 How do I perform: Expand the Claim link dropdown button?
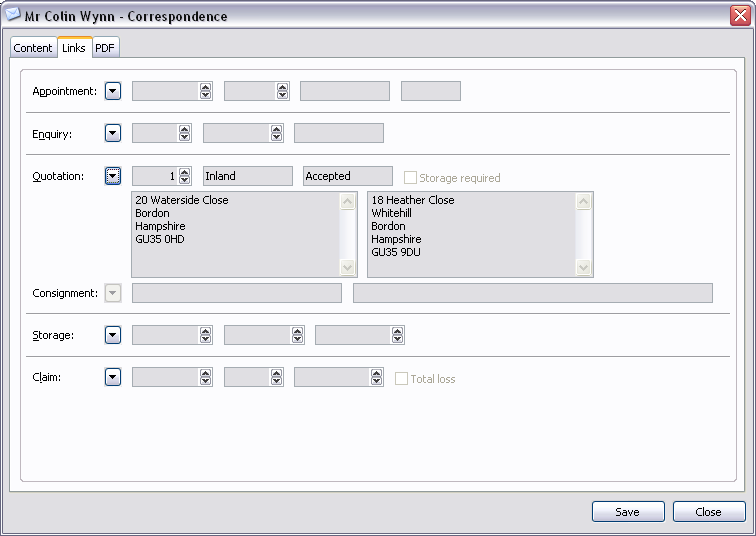click(x=113, y=377)
